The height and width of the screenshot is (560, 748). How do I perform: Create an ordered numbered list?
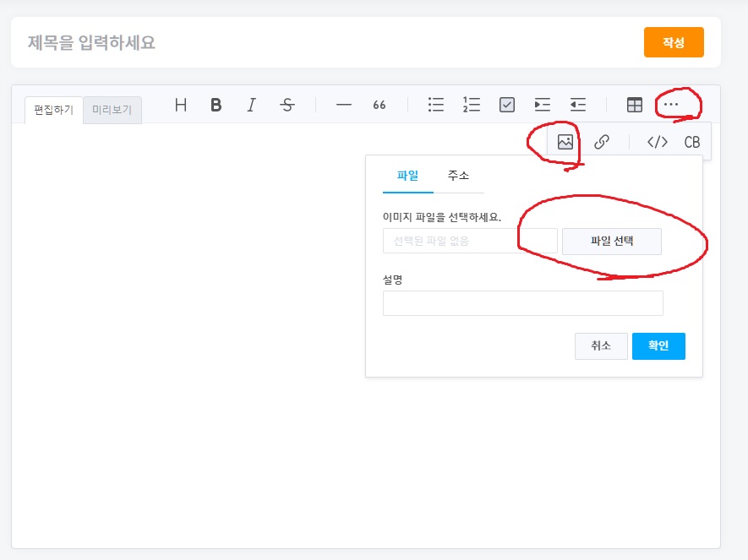472,105
